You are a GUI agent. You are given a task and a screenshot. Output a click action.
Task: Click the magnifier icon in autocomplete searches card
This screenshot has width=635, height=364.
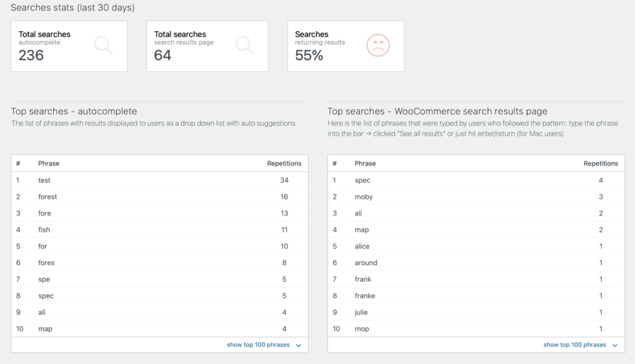[x=103, y=45]
